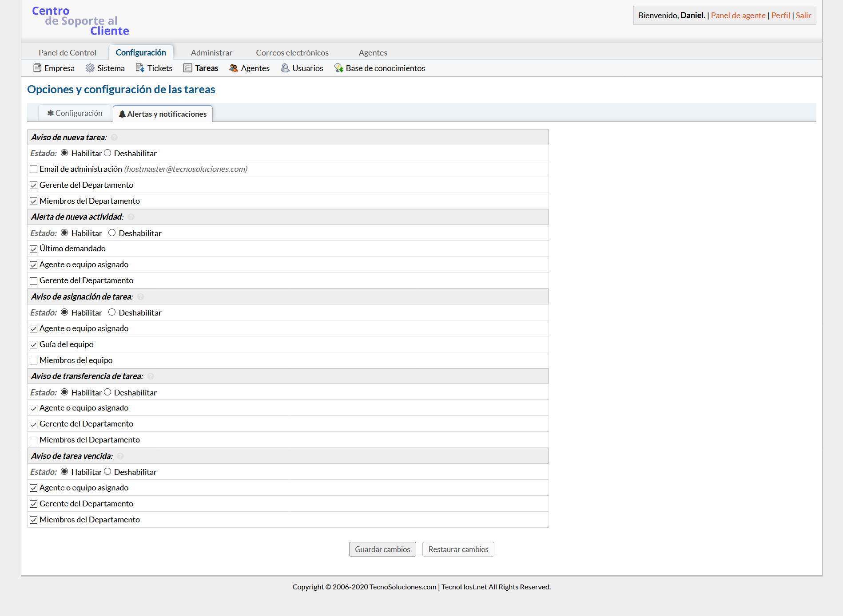Uncheck the Último demandado checkbox

tap(34, 249)
